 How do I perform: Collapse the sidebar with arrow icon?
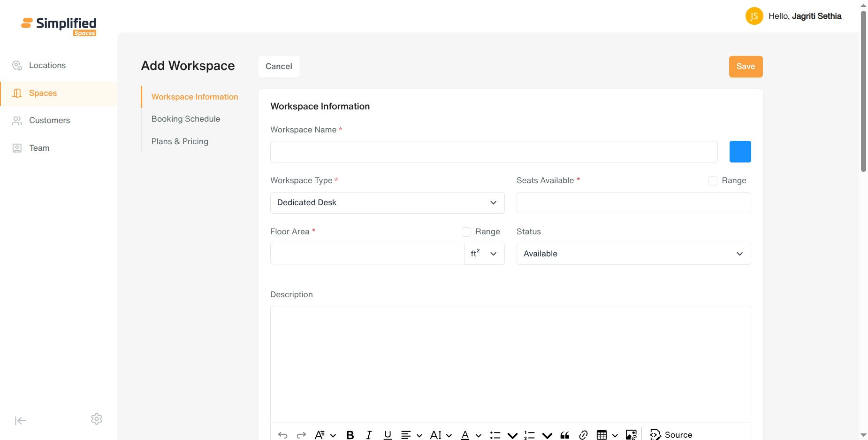pos(20,420)
